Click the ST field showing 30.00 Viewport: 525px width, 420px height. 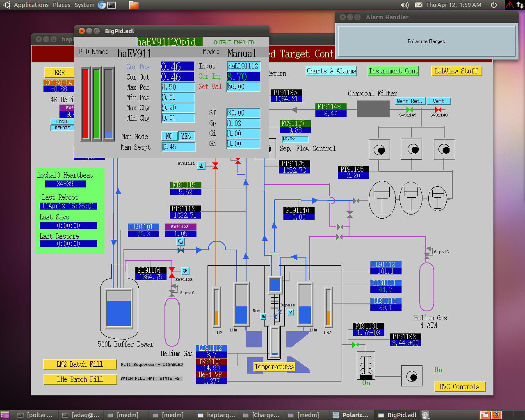point(244,113)
